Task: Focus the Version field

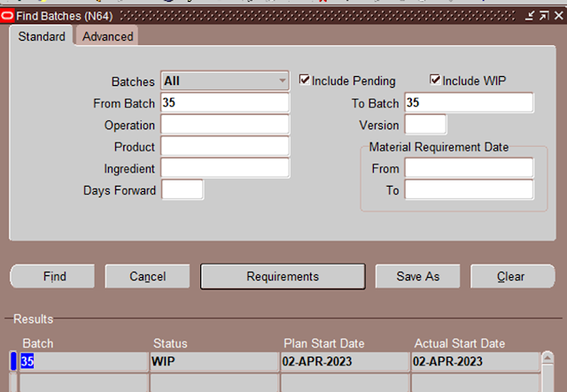Action: pos(425,125)
